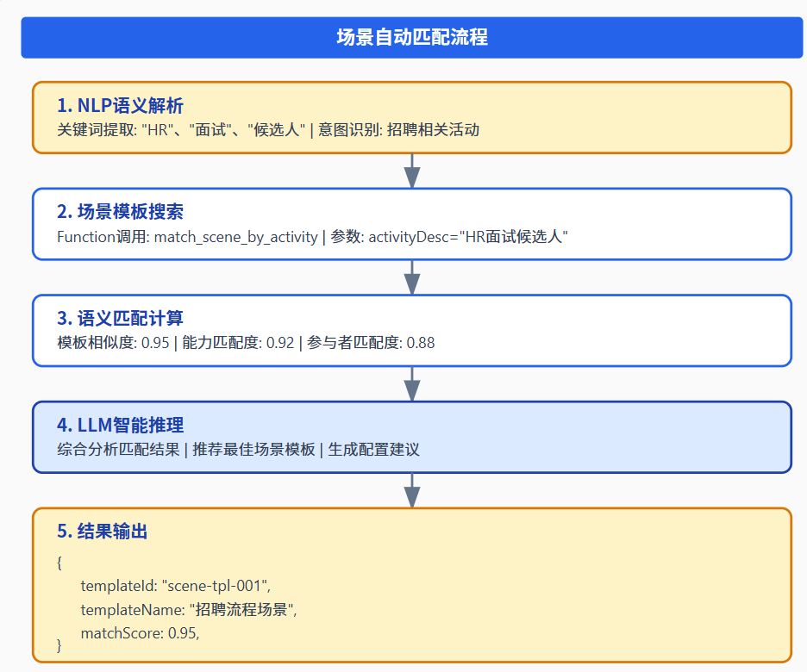Screen dimensions: 807x672
Task: Click the line starting with 关键词提取
Action: pyautogui.click(x=268, y=129)
